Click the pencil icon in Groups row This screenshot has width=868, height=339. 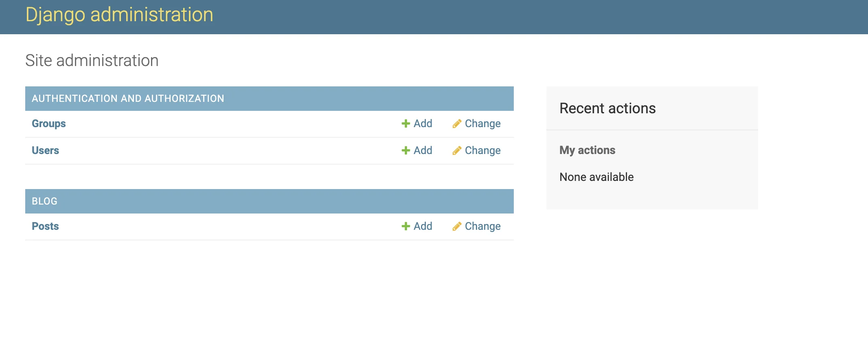pyautogui.click(x=457, y=123)
